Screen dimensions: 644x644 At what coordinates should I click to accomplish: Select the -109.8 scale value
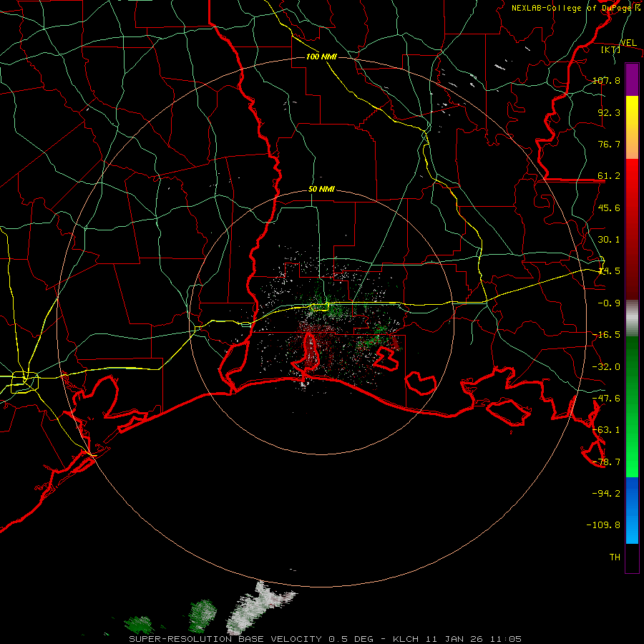coord(603,525)
